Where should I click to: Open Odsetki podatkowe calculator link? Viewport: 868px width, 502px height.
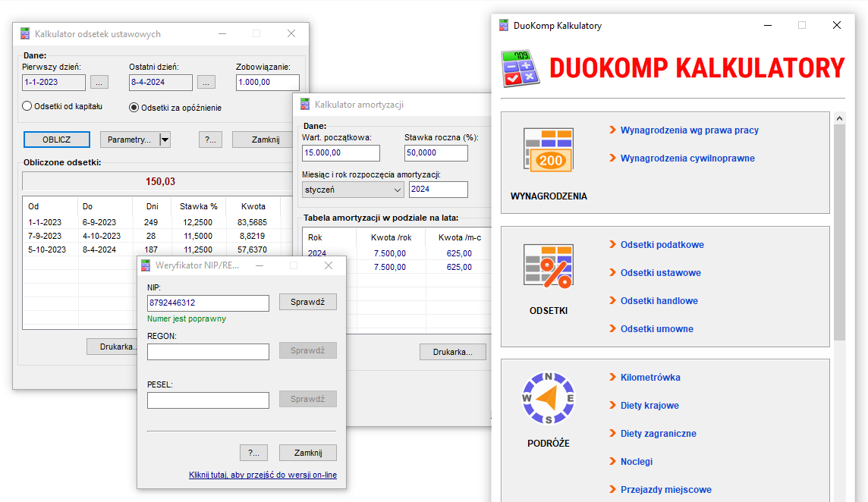coord(662,245)
